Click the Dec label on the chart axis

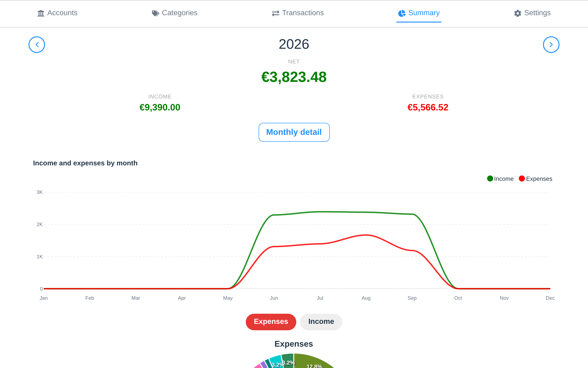point(550,298)
